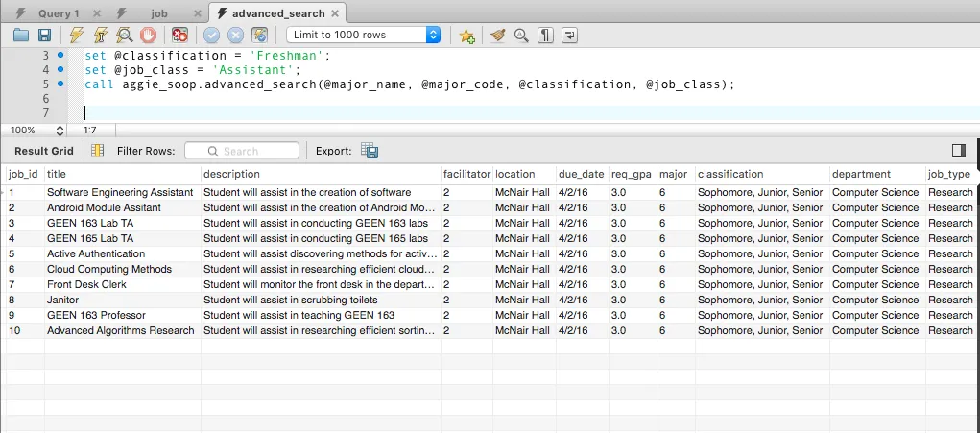The height and width of the screenshot is (433, 980).
Task: Toggle auto-commit mode
Action: (259, 35)
